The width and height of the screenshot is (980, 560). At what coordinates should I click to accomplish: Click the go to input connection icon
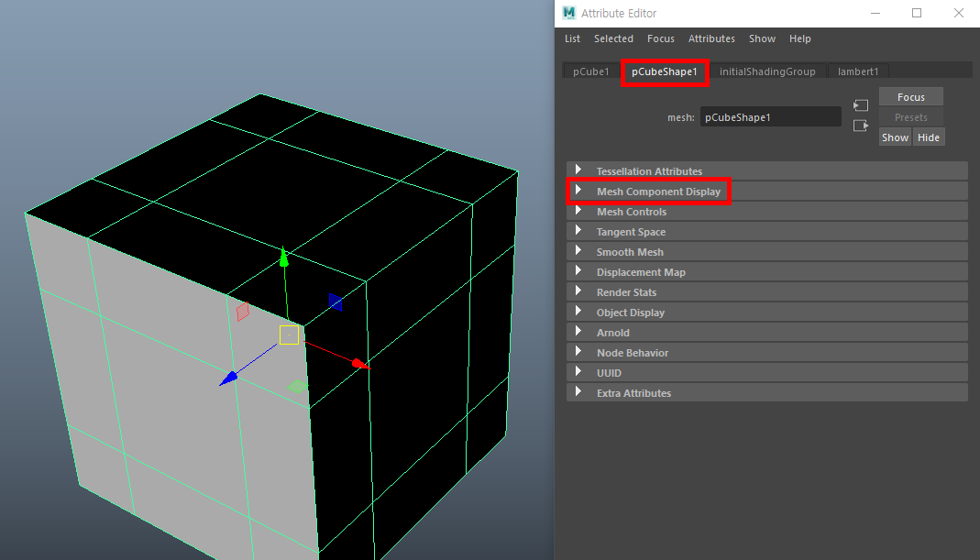pyautogui.click(x=861, y=105)
